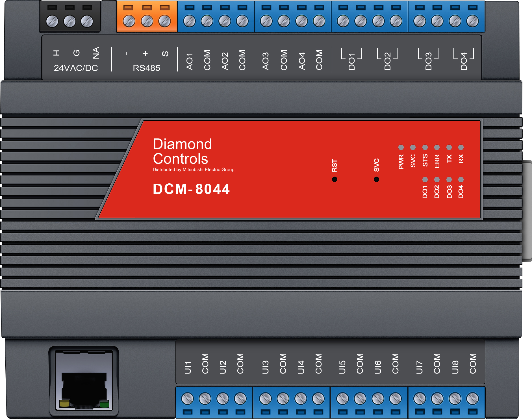Image resolution: width=532 pixels, height=419 pixels.
Task: Select the RX receive LED
Action: pos(461,147)
